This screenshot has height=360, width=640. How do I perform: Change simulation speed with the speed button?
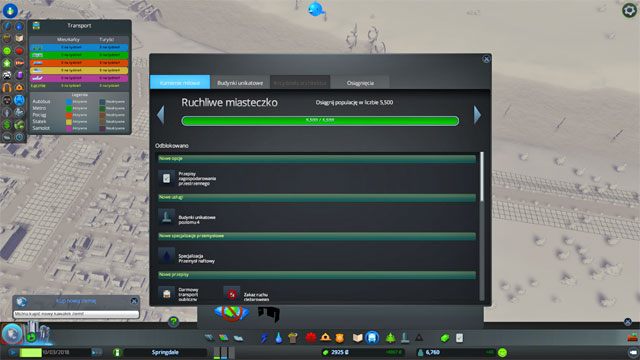pos(97,352)
